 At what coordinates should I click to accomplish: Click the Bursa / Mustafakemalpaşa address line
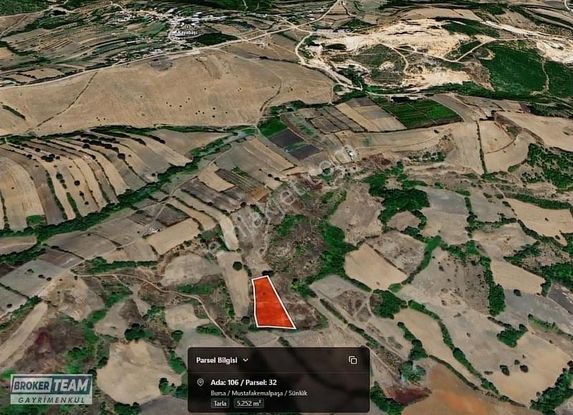pos(259,393)
